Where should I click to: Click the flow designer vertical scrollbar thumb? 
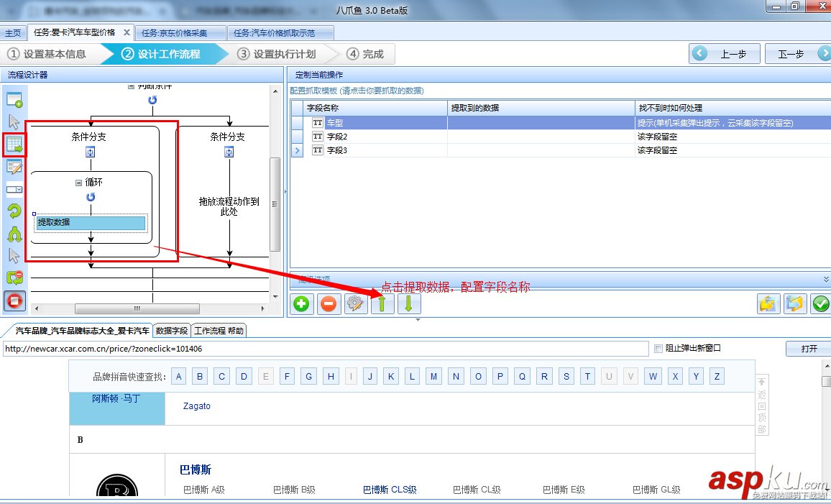[x=275, y=204]
